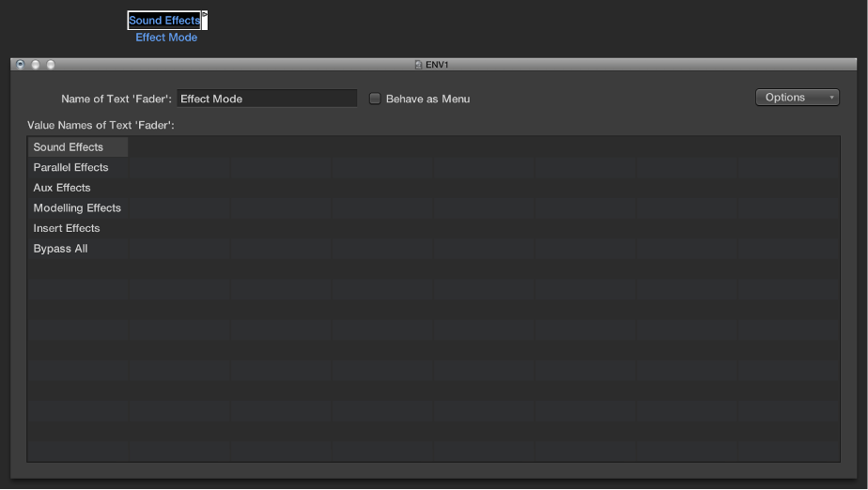Select the Insert Effects value name

(78, 228)
